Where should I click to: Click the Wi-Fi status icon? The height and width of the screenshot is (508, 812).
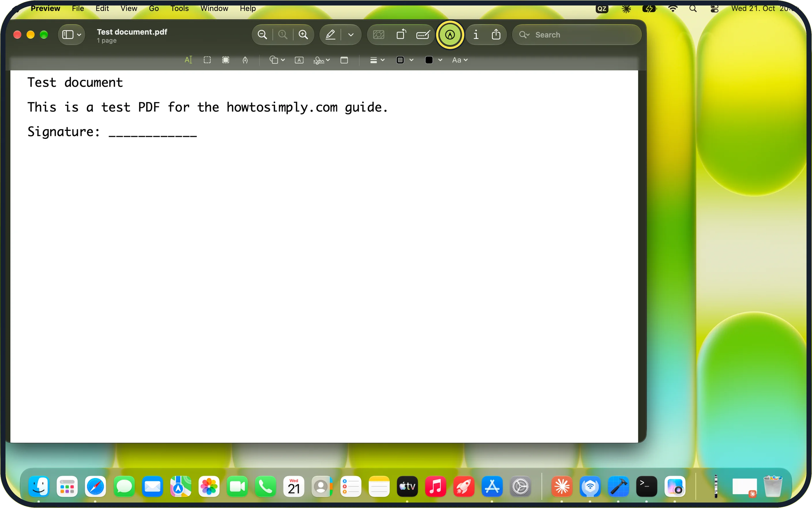coord(672,9)
